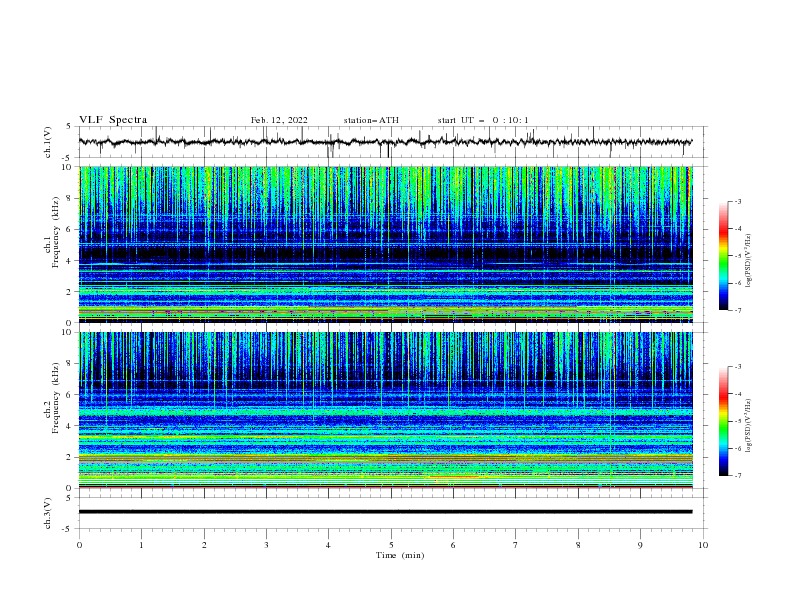Viewport: 792px width, 612px height.
Task: Click time axis tick label "3"
Action: (x=266, y=545)
